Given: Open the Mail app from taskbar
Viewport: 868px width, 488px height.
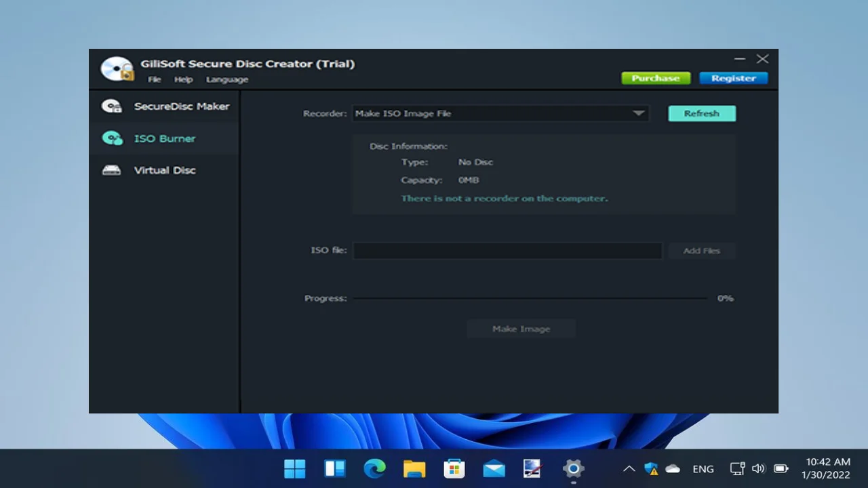Looking at the screenshot, I should click(494, 468).
